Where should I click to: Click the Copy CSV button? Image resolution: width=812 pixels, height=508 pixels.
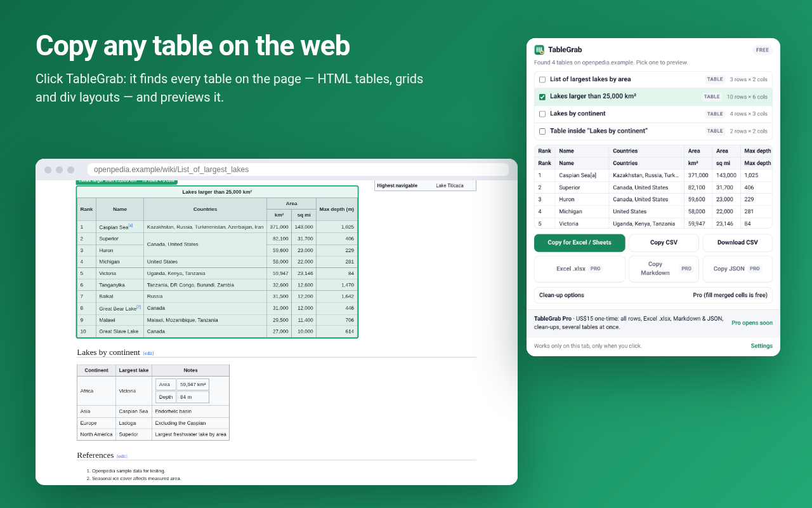pyautogui.click(x=664, y=243)
